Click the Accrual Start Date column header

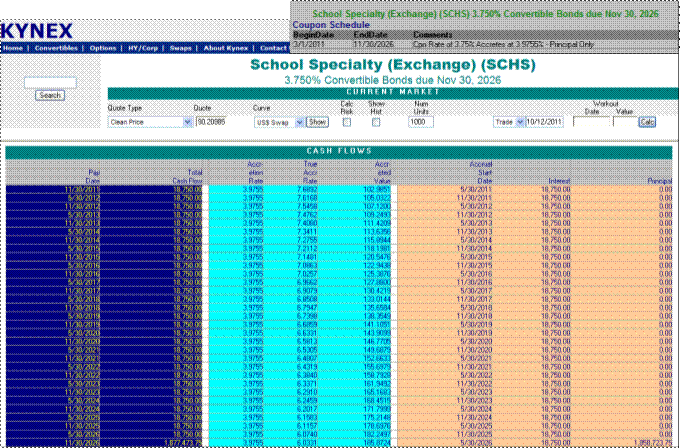coord(481,172)
